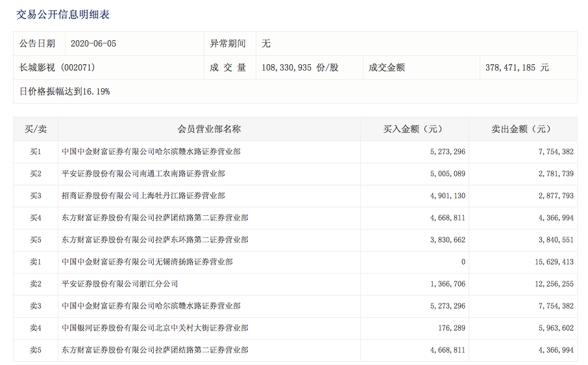This screenshot has width=588, height=365.
Task: Select buy amount 5,273,296 in 买1 row
Action: (448, 152)
